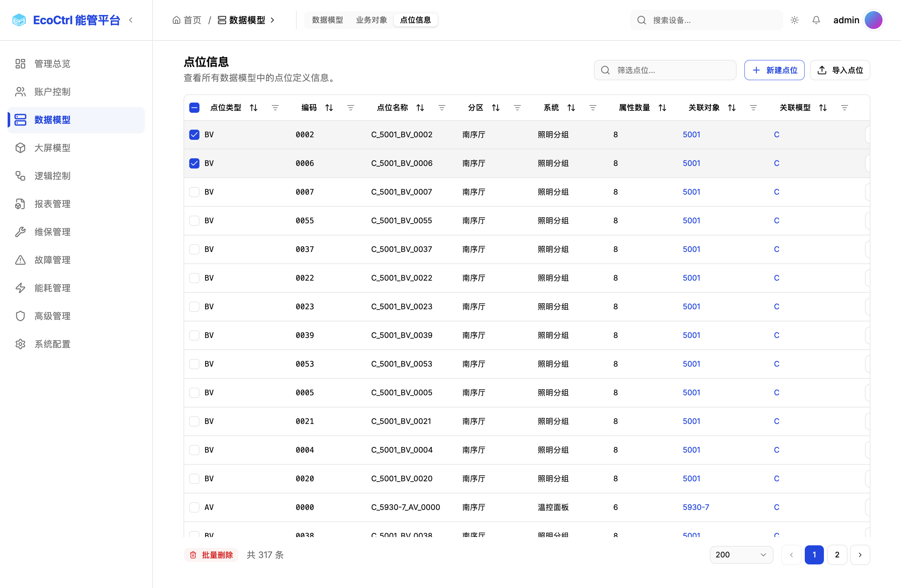The height and width of the screenshot is (588, 901).
Task: Filter the 点位类型 column
Action: [x=275, y=108]
